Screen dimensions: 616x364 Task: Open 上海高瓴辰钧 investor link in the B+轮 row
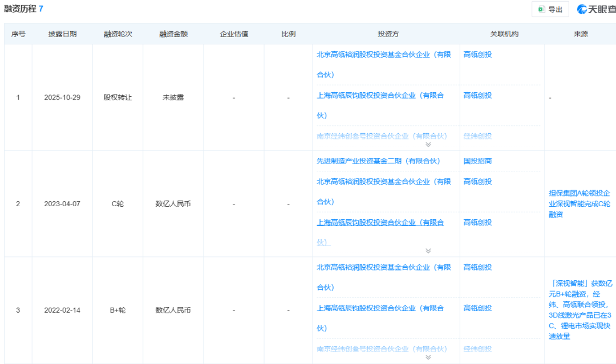(380, 318)
